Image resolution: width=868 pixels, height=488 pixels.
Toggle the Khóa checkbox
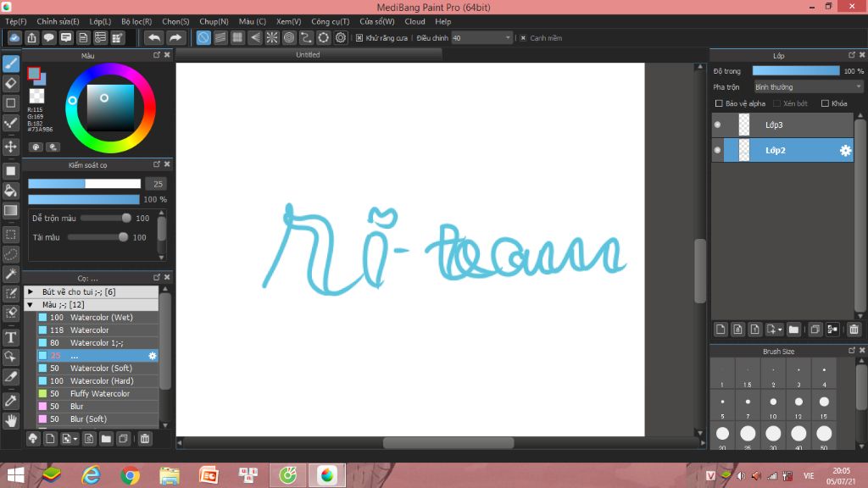click(x=825, y=103)
